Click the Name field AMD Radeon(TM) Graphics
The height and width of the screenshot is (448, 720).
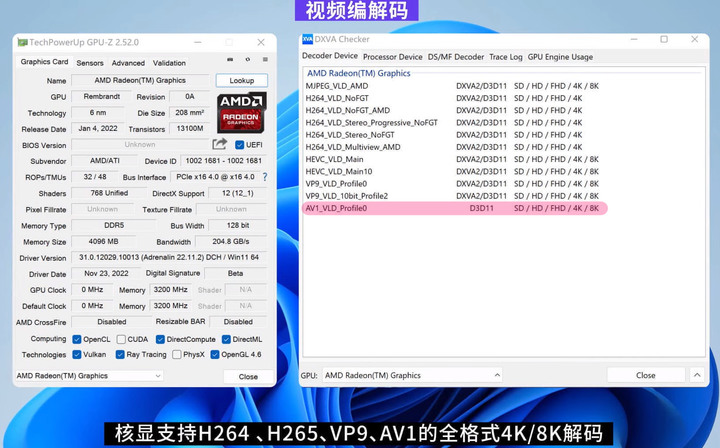(140, 80)
